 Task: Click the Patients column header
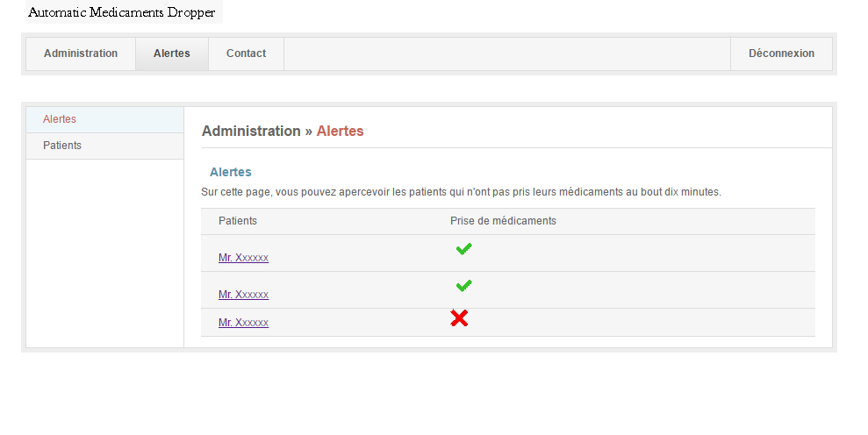(x=238, y=221)
